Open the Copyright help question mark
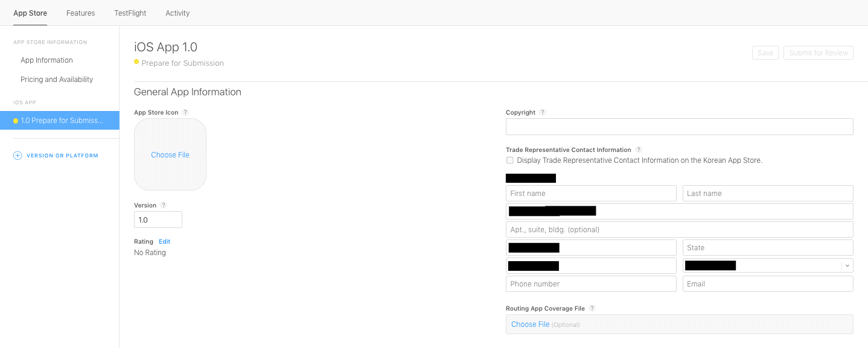868x348 pixels. tap(543, 112)
